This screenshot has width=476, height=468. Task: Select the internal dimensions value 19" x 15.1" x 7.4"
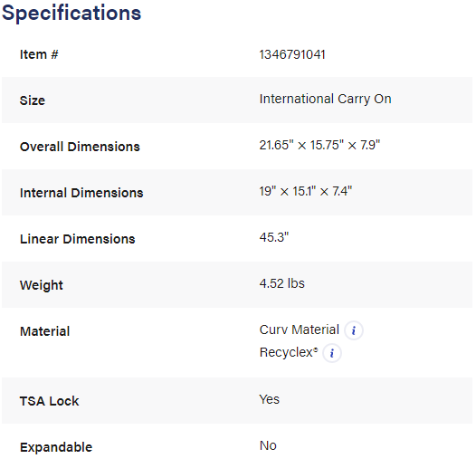[305, 191]
